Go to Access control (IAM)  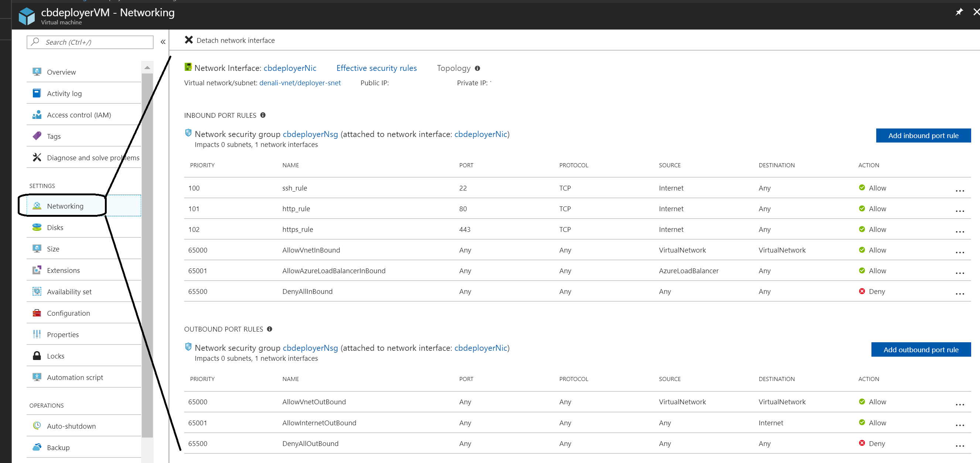click(84, 114)
